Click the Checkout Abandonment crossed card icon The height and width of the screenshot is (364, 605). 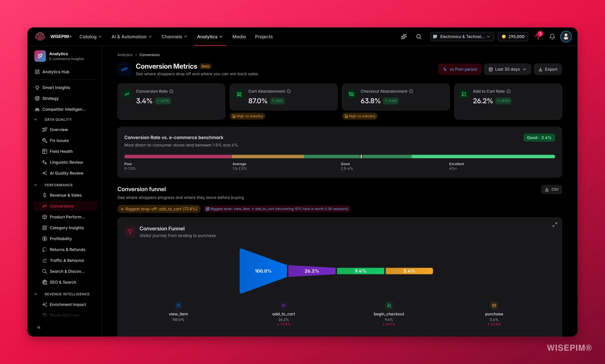(351, 94)
